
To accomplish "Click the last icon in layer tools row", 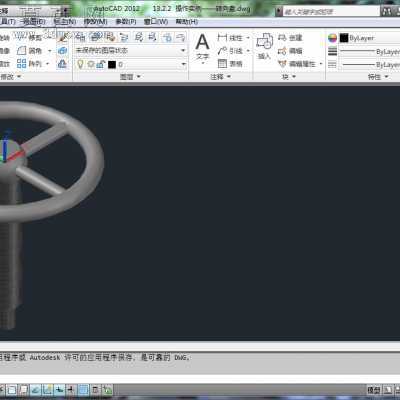I will (x=180, y=37).
